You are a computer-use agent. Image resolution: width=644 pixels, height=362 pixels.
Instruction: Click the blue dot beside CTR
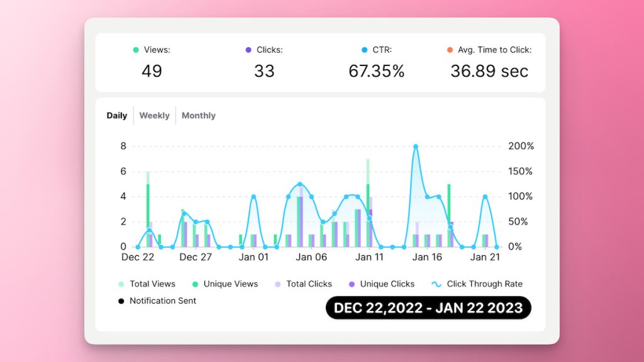coord(364,50)
